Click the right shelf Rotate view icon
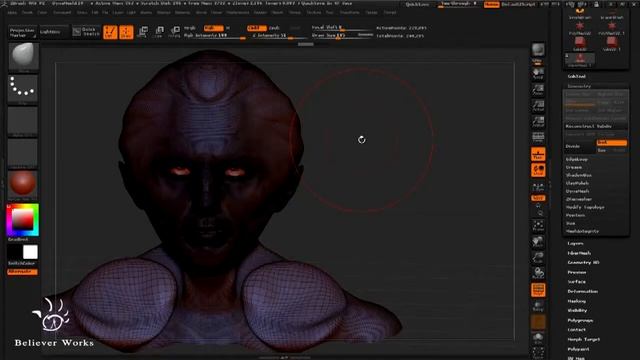This screenshot has height=360, width=640. [538, 273]
